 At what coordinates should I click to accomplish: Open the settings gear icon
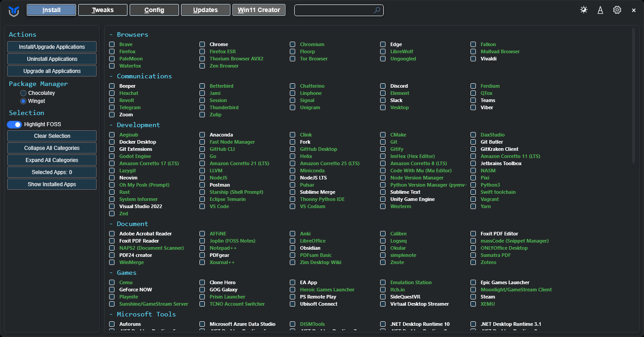pyautogui.click(x=617, y=10)
